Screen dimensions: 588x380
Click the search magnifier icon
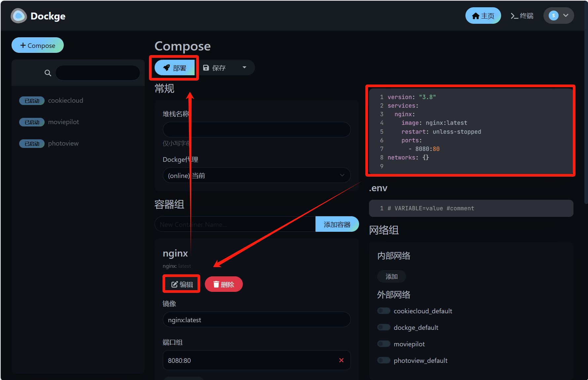48,73
